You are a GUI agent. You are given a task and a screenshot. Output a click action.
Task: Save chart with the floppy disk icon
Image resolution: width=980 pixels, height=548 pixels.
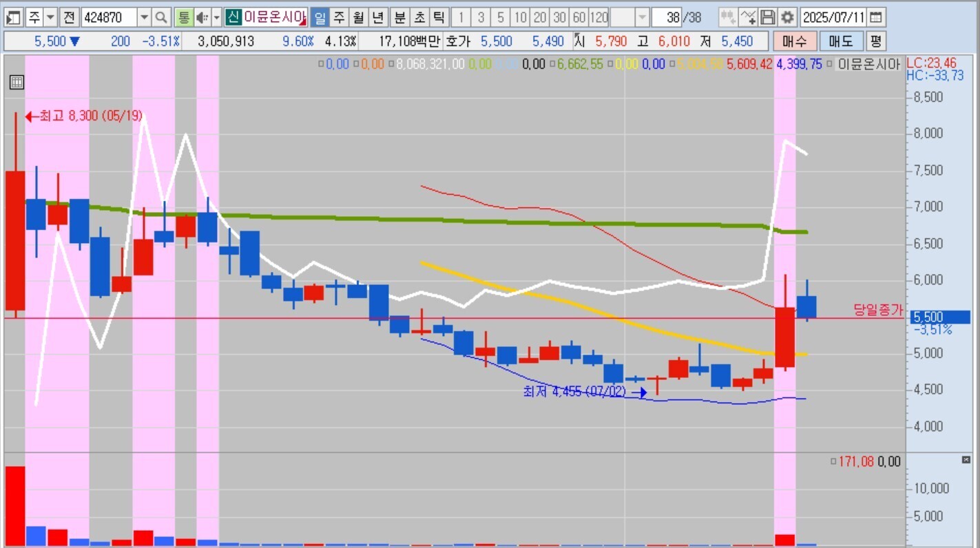coord(768,17)
